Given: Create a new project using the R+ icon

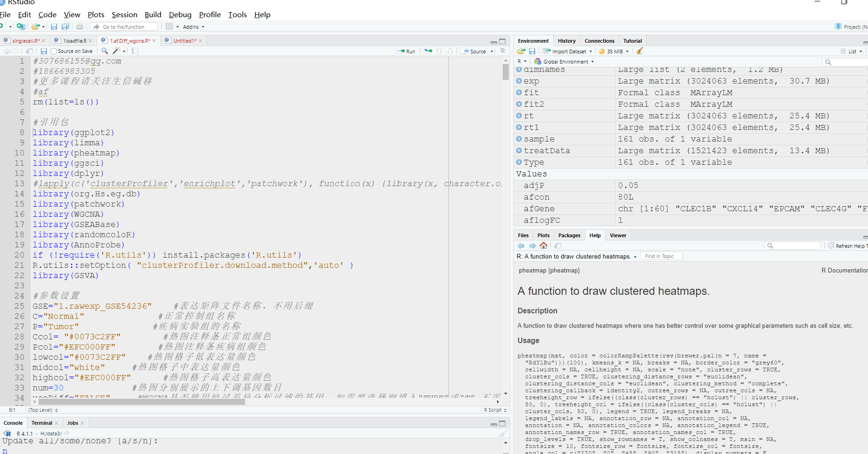Looking at the screenshot, I should 21,26.
